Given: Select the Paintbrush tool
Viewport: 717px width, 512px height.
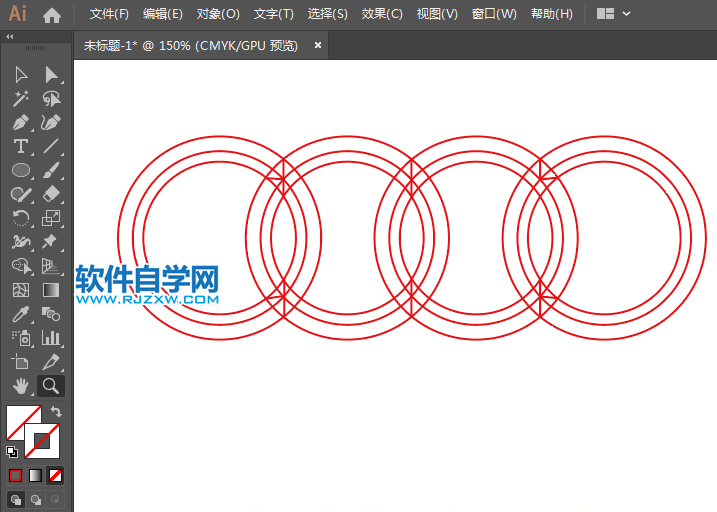Looking at the screenshot, I should point(51,170).
